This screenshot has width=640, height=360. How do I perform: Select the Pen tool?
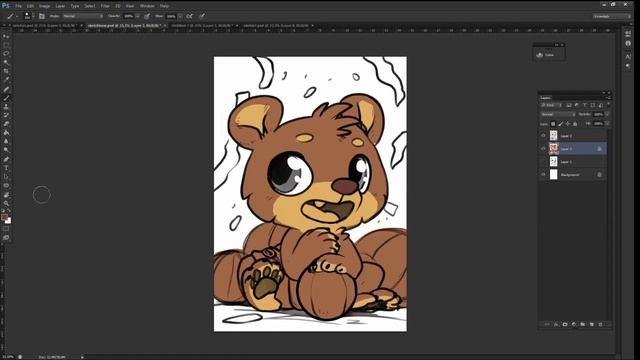(6, 159)
